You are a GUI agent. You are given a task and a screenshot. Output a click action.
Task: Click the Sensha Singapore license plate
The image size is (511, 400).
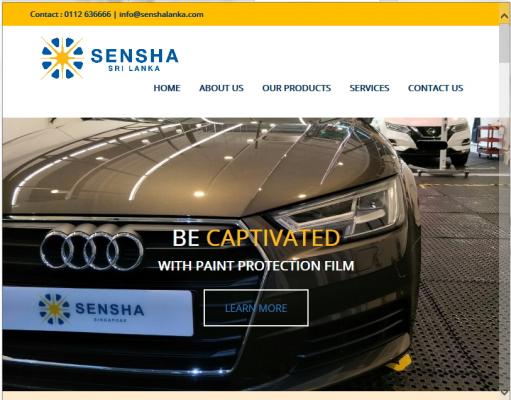click(x=97, y=311)
